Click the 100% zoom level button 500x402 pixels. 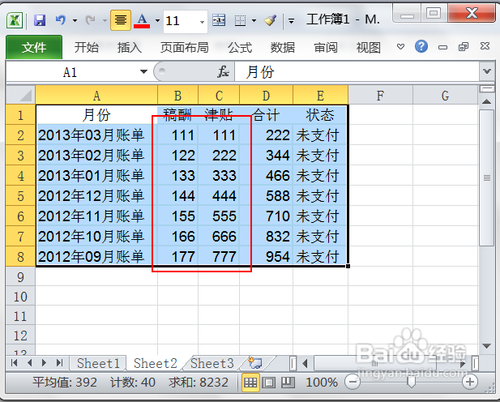coord(322,382)
